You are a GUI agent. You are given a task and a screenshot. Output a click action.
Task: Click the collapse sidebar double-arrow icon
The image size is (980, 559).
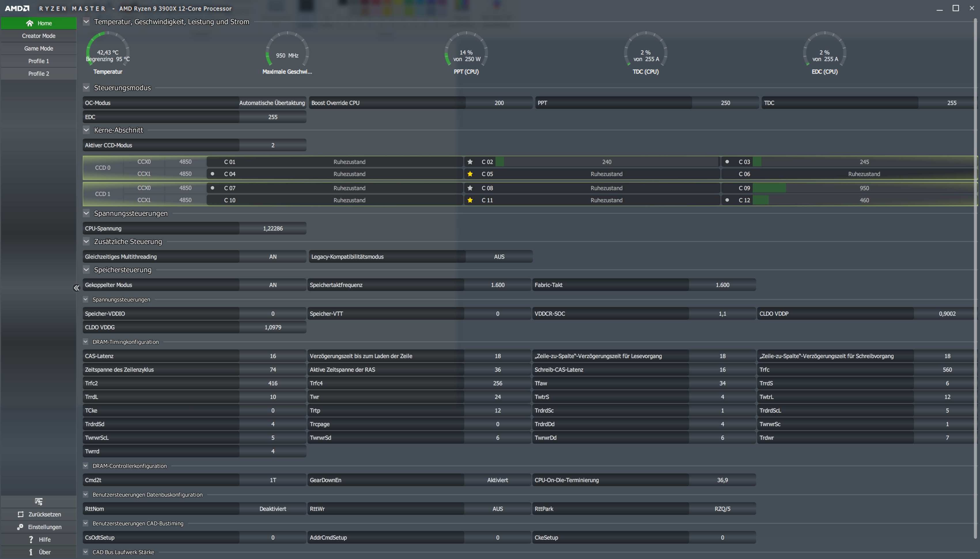click(76, 288)
